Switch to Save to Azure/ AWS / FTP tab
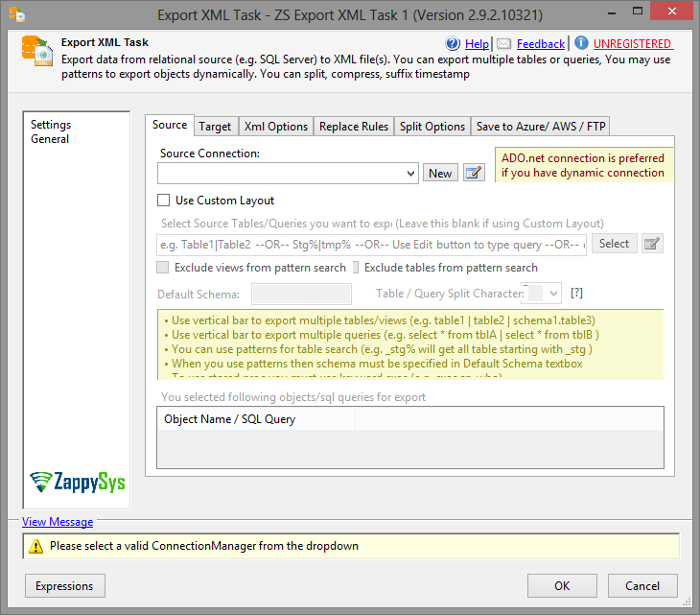700x615 pixels. click(541, 127)
